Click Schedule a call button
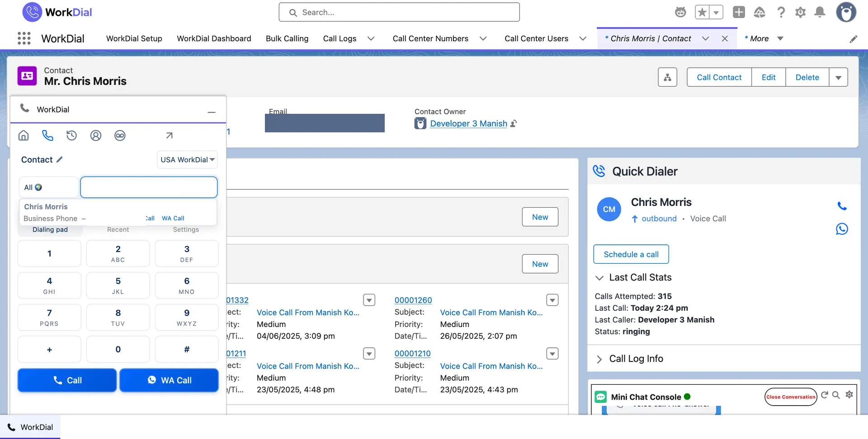The height and width of the screenshot is (439, 868). pyautogui.click(x=631, y=254)
